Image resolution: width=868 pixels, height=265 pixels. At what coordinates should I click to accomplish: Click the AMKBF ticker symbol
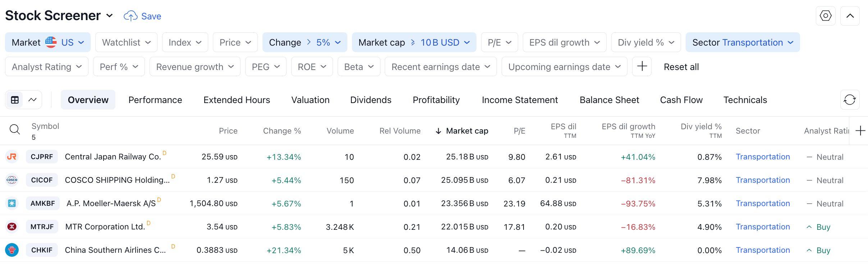pyautogui.click(x=42, y=203)
